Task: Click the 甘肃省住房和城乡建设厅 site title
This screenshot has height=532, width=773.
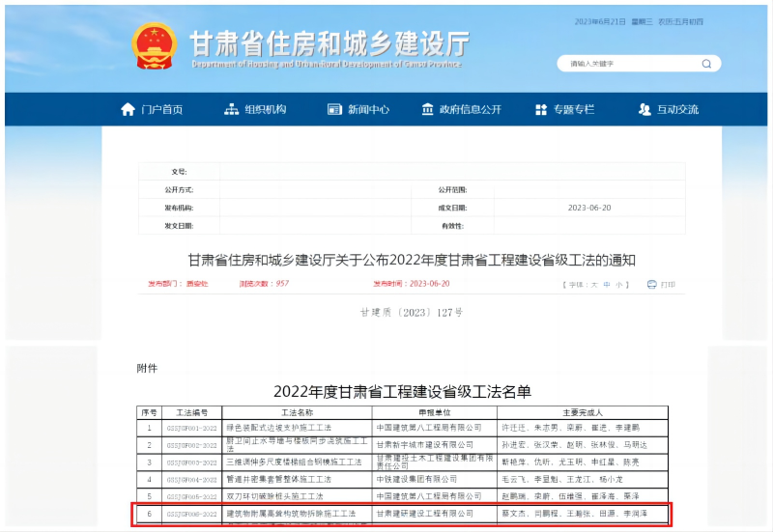Action: pos(329,43)
